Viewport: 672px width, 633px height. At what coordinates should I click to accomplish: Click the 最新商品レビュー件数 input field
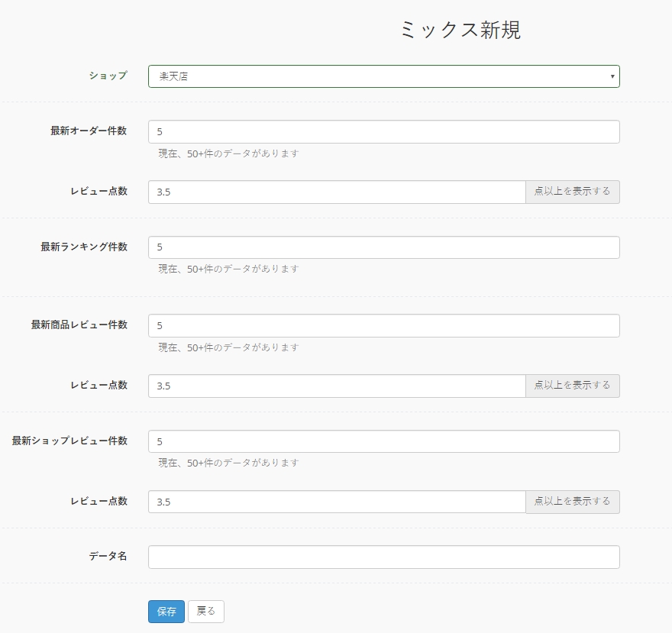click(383, 326)
